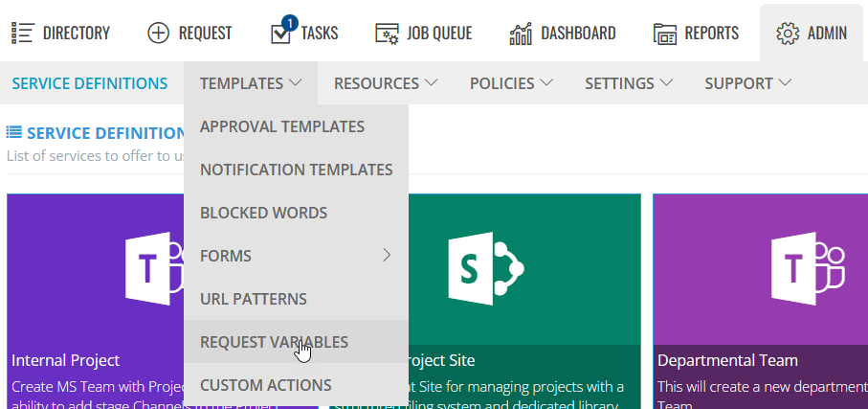Image resolution: width=868 pixels, height=409 pixels.
Task: Click the Job Queue gear-window icon
Action: pos(387,34)
